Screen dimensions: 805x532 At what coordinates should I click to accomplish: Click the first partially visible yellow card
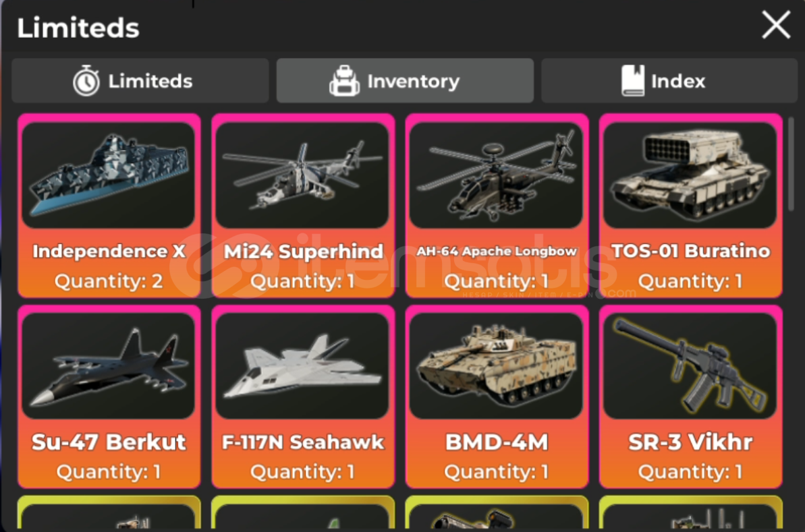pyautogui.click(x=109, y=512)
